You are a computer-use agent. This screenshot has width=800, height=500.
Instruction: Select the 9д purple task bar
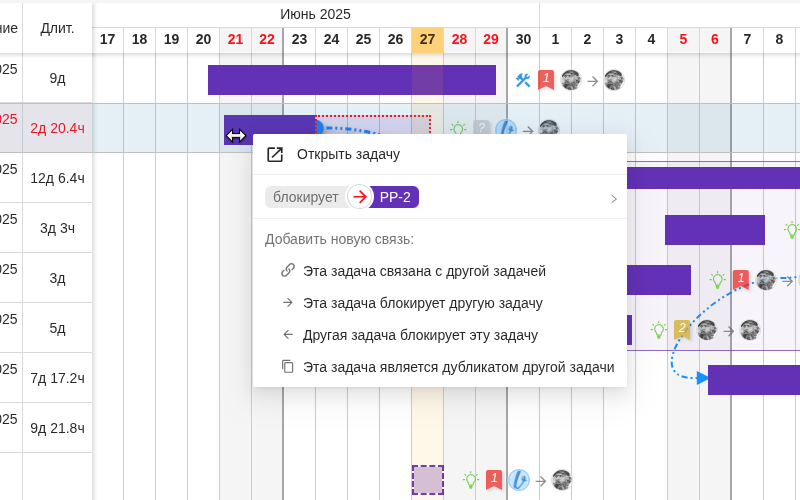[x=352, y=80]
